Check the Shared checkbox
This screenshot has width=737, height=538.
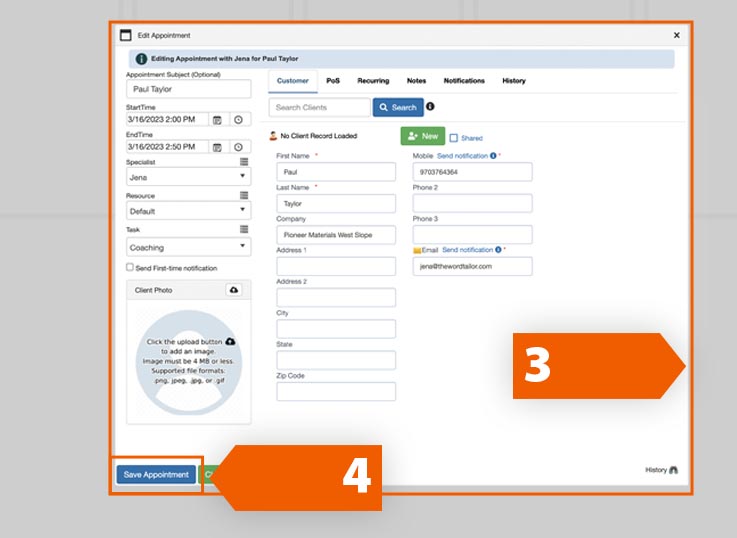[454, 138]
